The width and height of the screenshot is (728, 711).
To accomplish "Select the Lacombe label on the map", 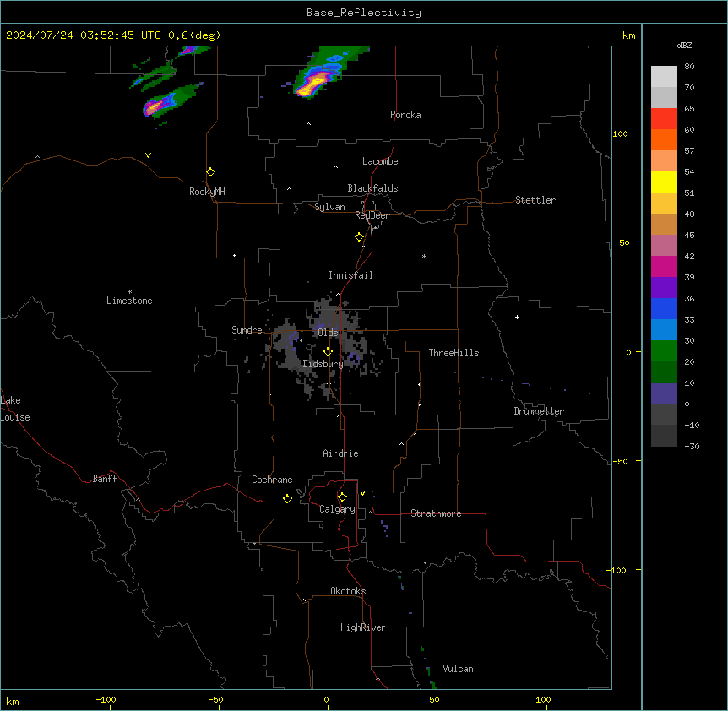I will (x=380, y=161).
